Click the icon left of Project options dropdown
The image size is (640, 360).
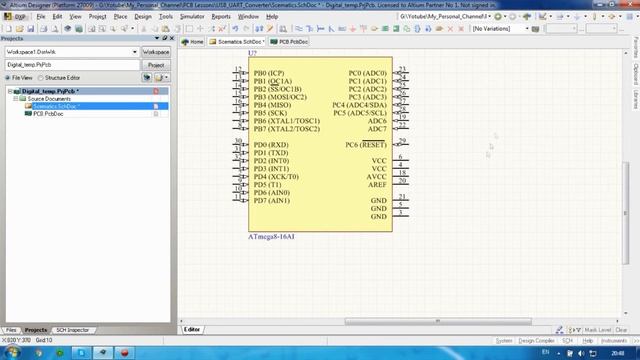[147, 78]
